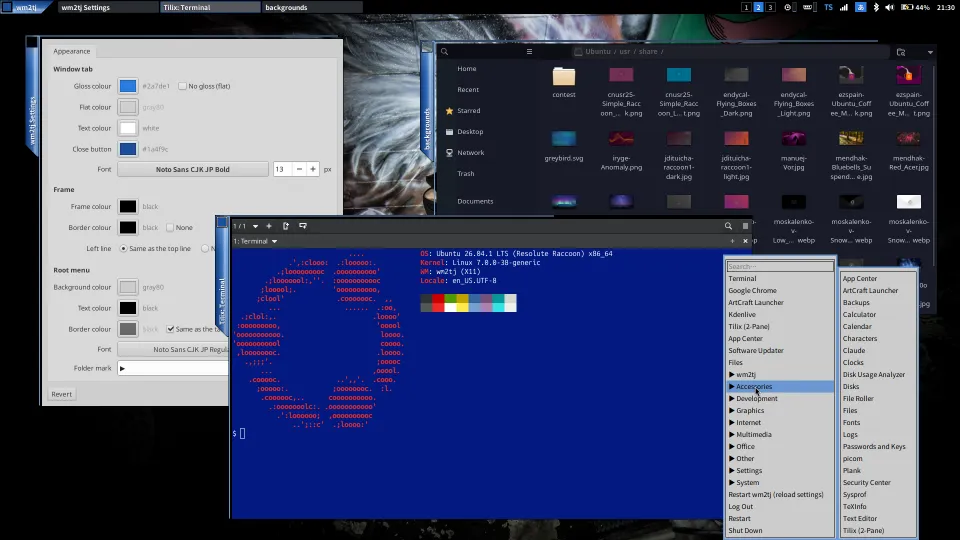The height and width of the screenshot is (540, 960).
Task: Expand the wm2tj submenu in root menu
Action: click(779, 375)
